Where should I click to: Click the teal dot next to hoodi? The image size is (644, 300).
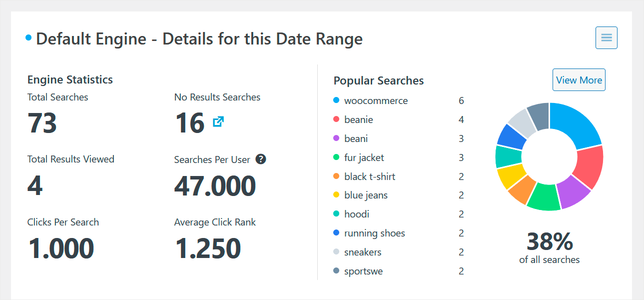pyautogui.click(x=336, y=213)
